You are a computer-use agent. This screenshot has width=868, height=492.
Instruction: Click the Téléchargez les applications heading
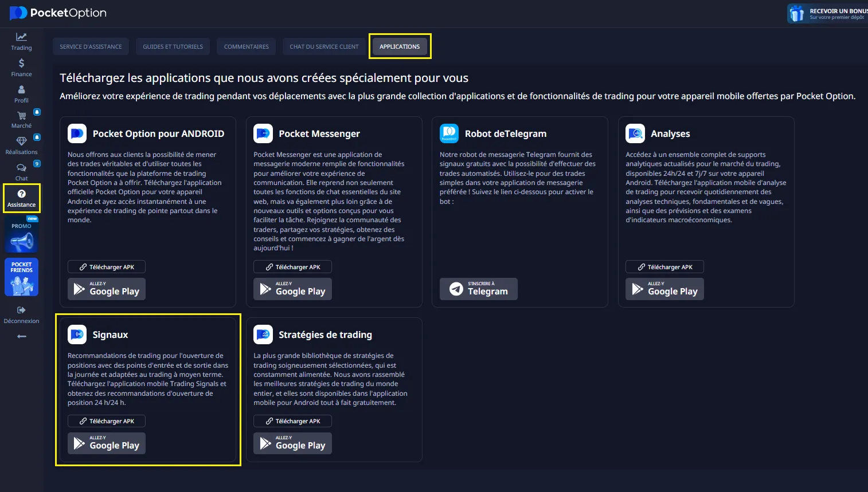(264, 78)
